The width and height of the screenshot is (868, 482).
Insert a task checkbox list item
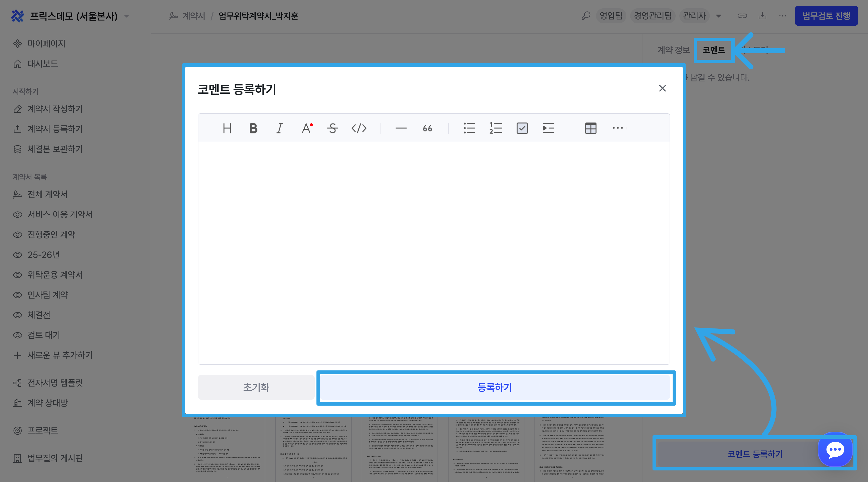[x=522, y=128]
